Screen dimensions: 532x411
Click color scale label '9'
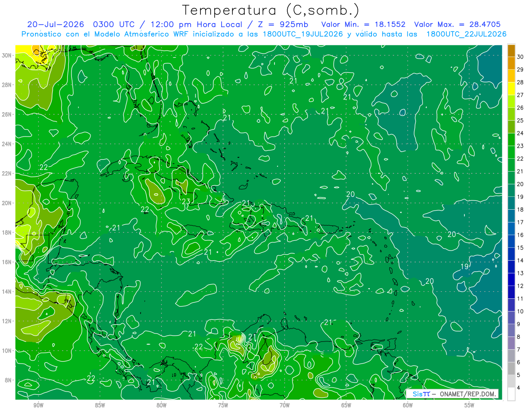coord(519,324)
